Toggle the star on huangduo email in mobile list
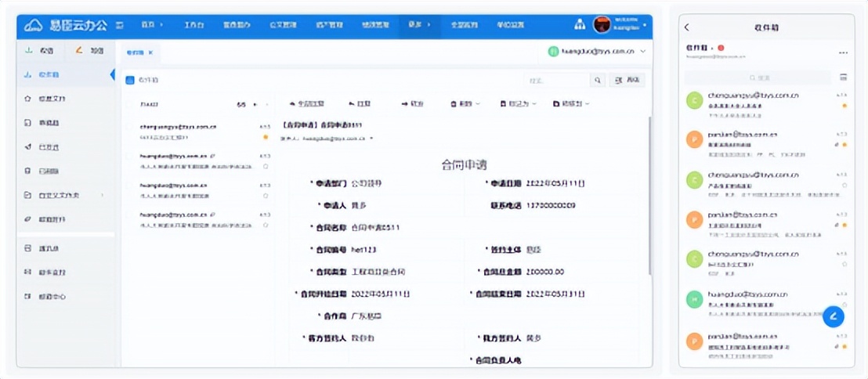This screenshot has height=379, width=868. point(844,305)
